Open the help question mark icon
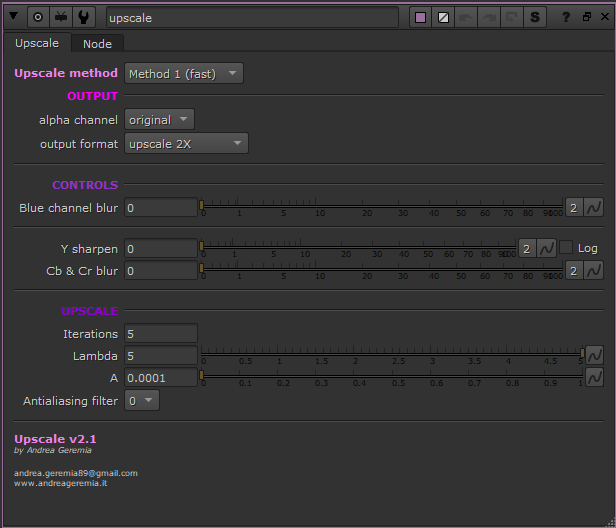 567,17
